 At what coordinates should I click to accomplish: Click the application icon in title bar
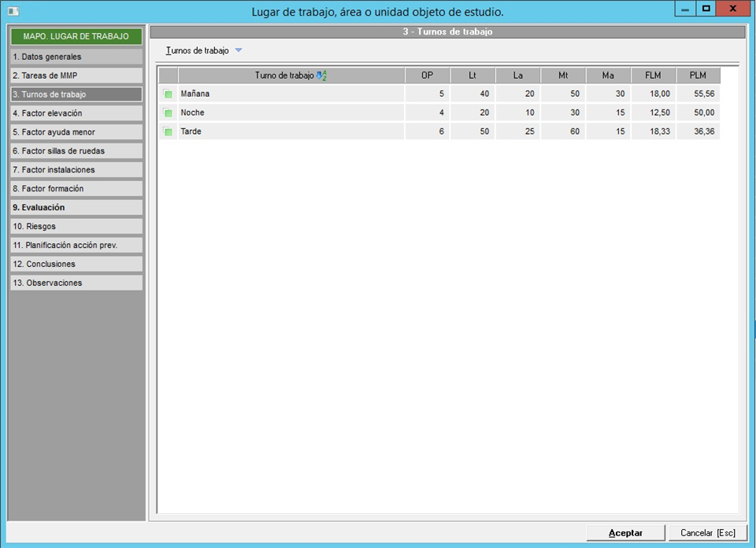pos(13,11)
